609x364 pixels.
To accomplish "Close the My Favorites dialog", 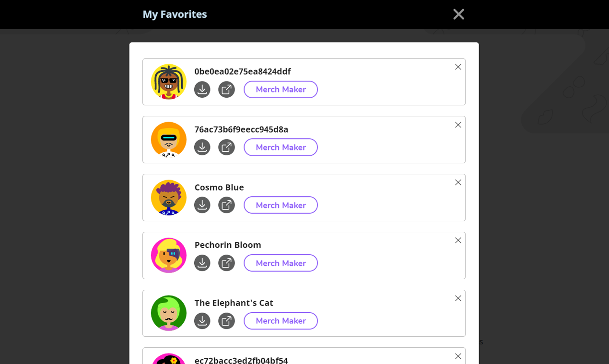I will [458, 14].
